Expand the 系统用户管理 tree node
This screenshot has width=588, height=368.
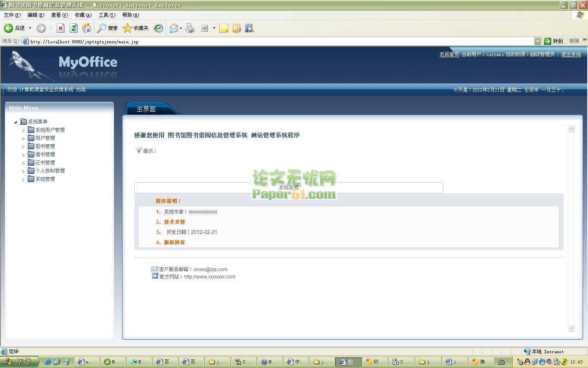click(24, 130)
